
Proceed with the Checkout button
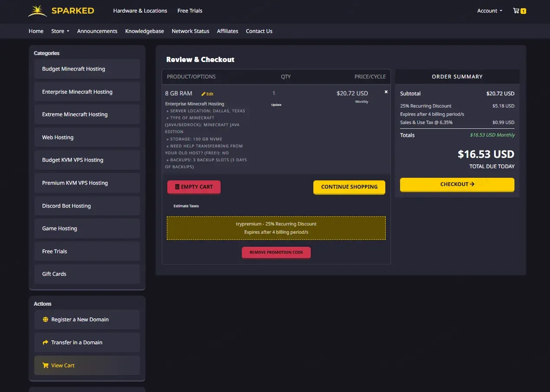click(457, 184)
